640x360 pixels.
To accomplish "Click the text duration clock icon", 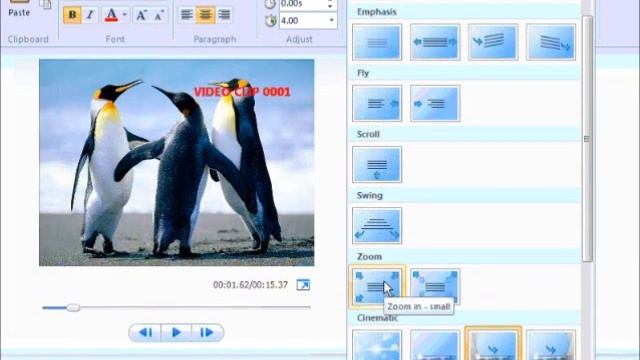I will click(270, 20).
